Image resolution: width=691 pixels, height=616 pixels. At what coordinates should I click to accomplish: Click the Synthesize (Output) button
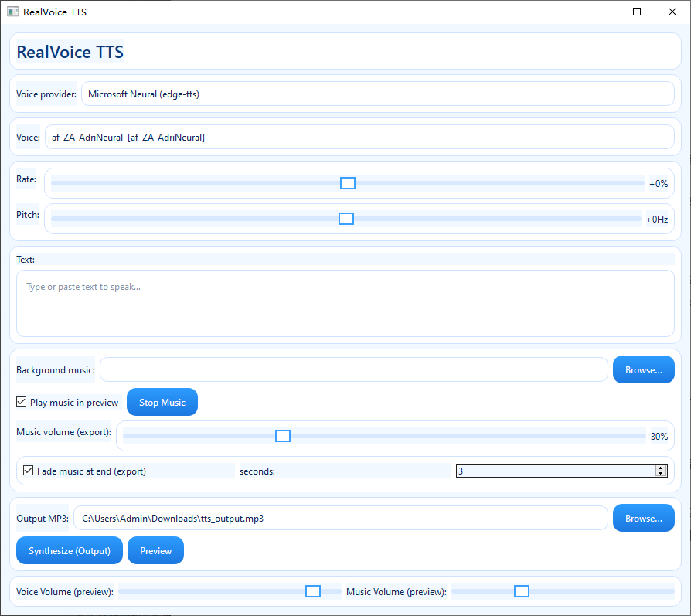pyautogui.click(x=70, y=551)
